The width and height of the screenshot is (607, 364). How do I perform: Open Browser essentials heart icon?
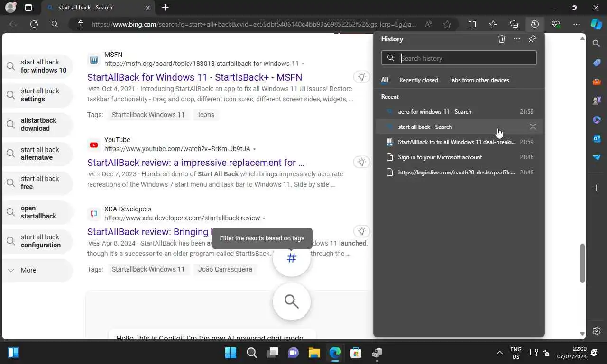click(x=556, y=24)
